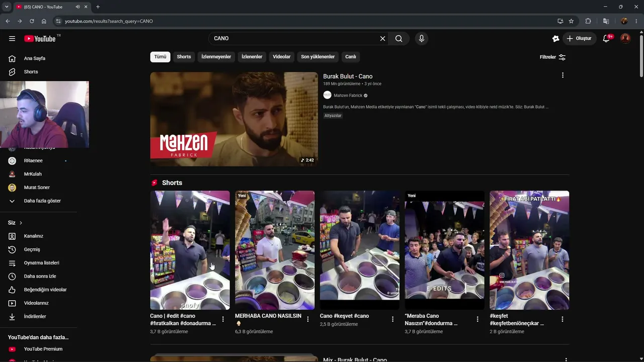The image size is (644, 362).
Task: Play the Mahzen Fabrick video thumbnail
Action: (234, 119)
